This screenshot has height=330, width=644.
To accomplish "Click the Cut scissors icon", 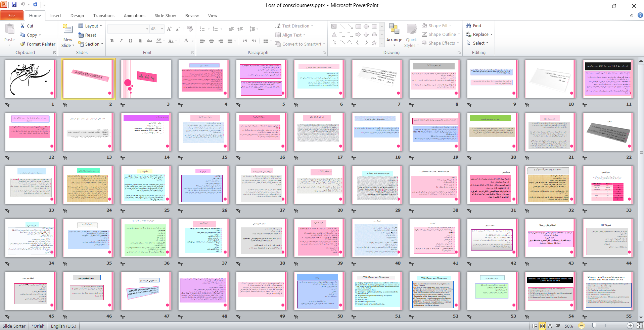I will click(22, 26).
